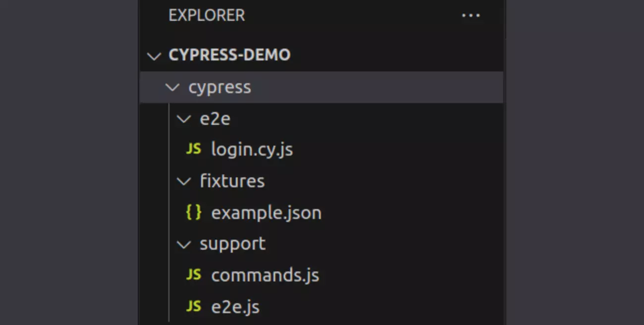Click the JS icon beside commands.js
The image size is (644, 325).
[x=193, y=275]
